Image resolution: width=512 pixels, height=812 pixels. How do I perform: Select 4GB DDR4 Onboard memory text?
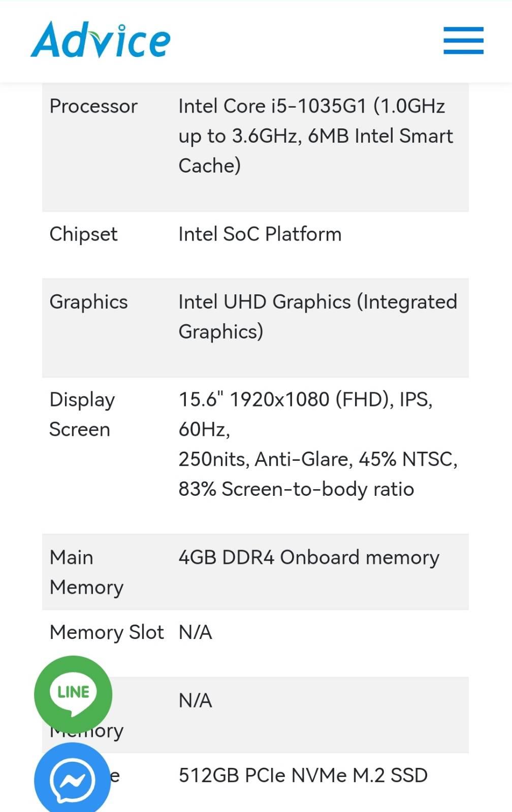pyautogui.click(x=309, y=558)
